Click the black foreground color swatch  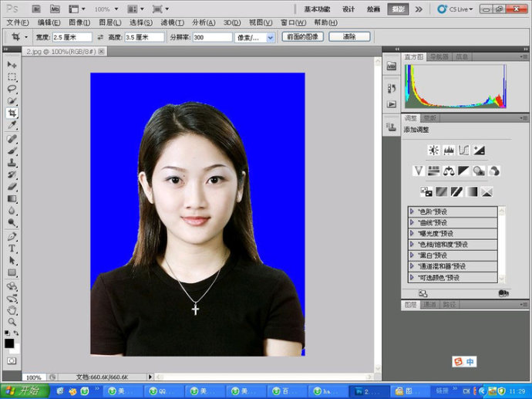9,343
